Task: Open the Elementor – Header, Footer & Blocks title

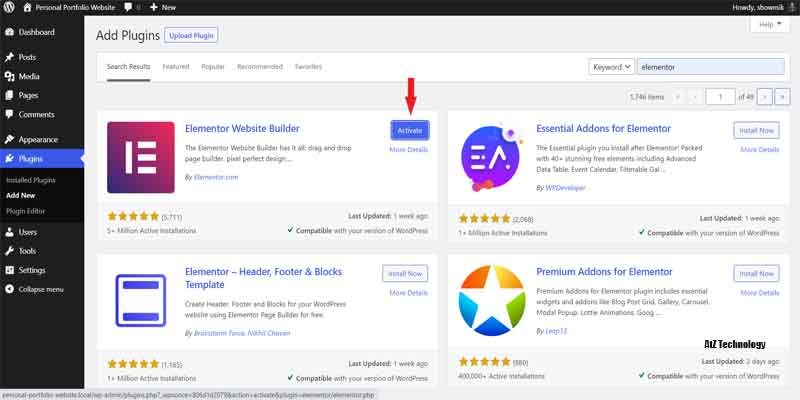Action: 263,278
